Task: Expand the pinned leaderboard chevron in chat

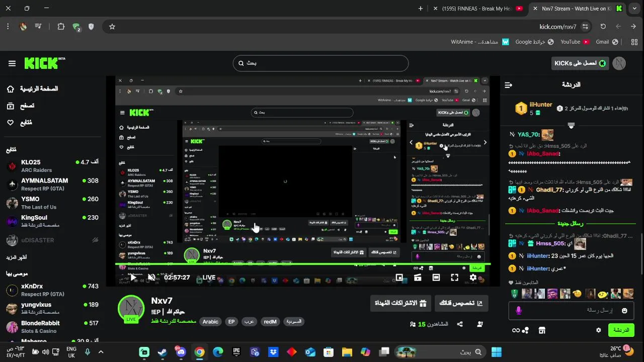Action: pos(571,125)
